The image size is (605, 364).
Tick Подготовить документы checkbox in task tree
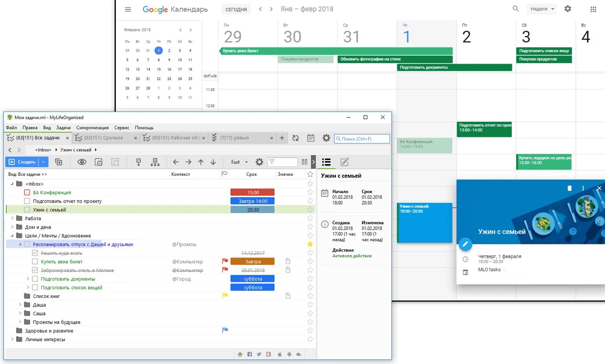(35, 279)
